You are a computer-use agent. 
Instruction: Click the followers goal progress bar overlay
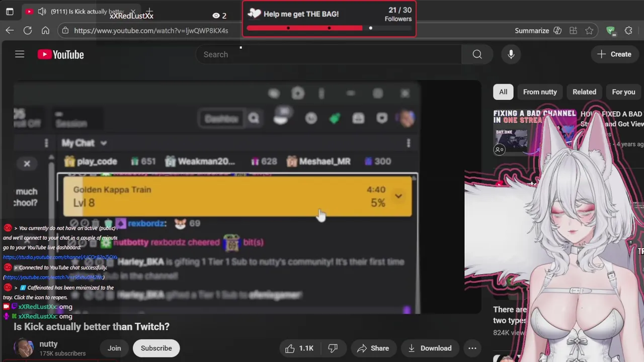coord(329,28)
